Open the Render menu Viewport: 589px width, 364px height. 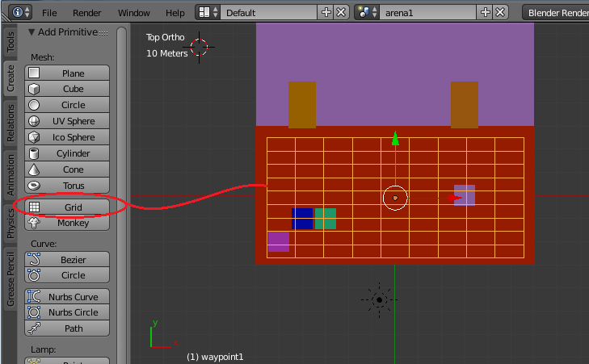[x=87, y=13]
